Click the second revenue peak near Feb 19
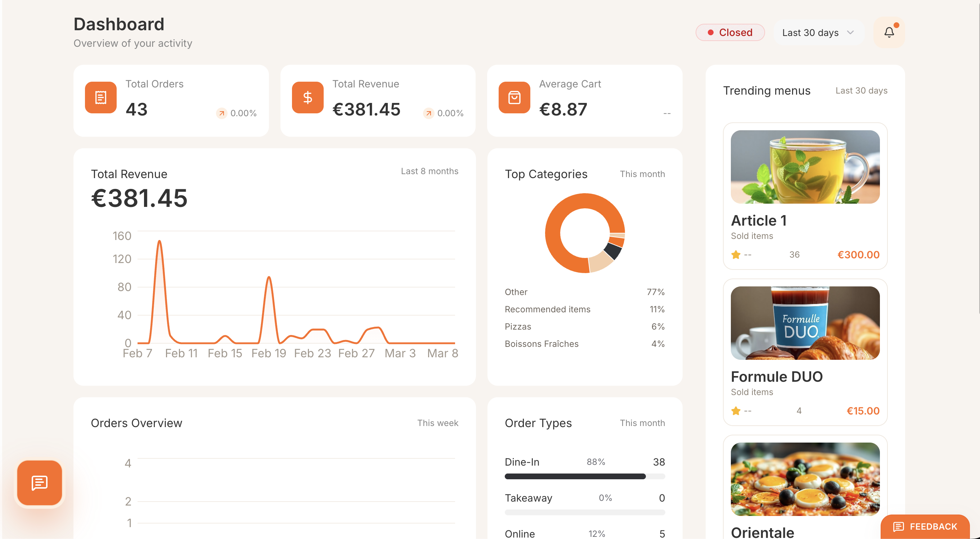Viewport: 980px width, 539px height. click(x=269, y=277)
